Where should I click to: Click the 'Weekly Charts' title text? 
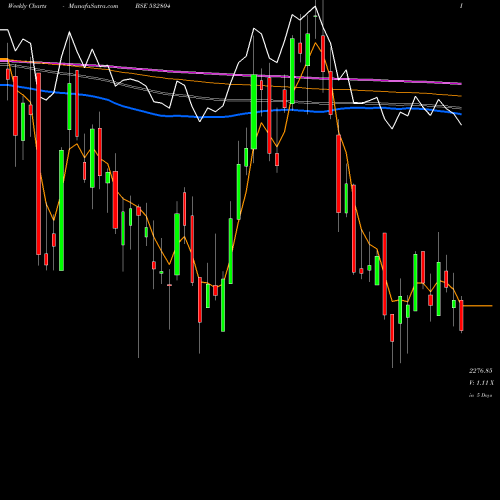coord(27,6)
